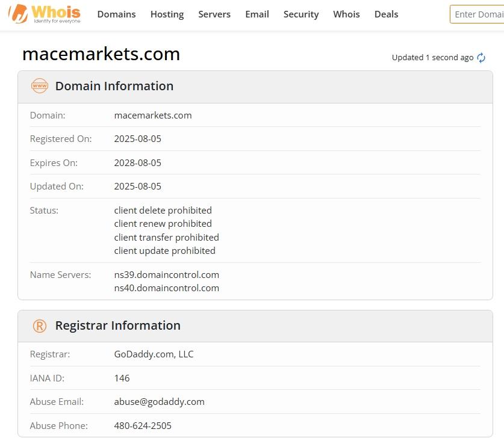Click the Updated On: label
The image size is (504, 444).
click(x=57, y=187)
